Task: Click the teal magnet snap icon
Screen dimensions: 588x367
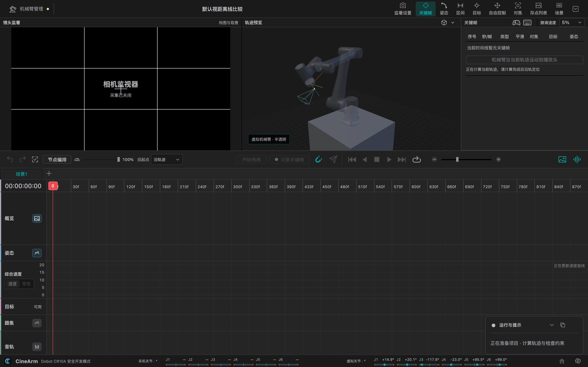Action: point(319,159)
